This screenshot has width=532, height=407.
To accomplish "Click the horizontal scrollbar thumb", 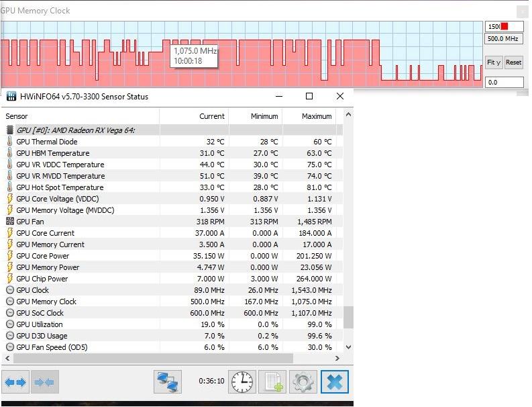I will 153,358.
